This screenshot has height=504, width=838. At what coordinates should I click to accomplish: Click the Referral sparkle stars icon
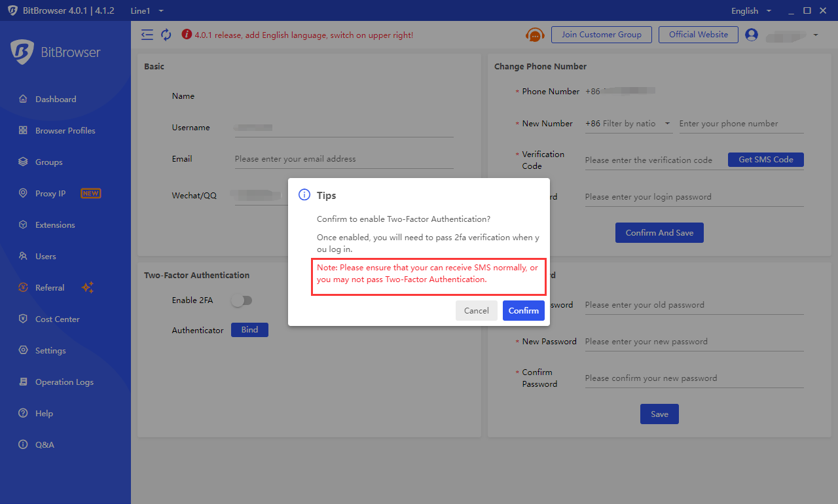[x=88, y=288]
